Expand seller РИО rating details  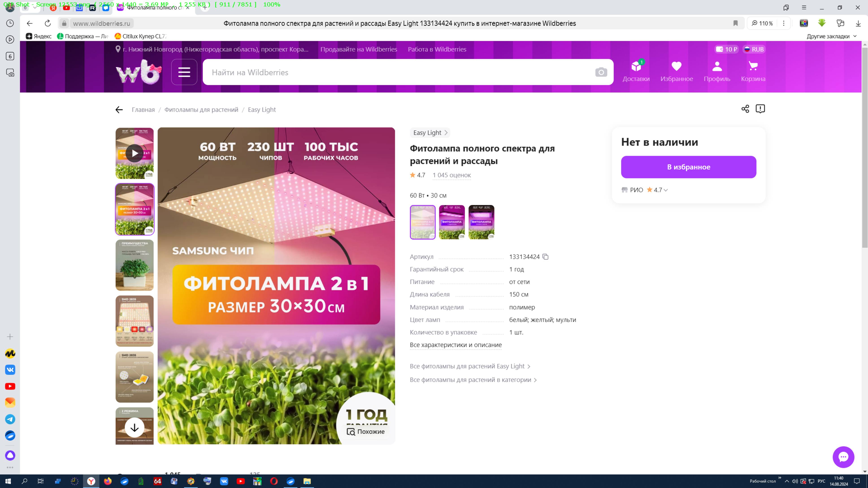click(x=666, y=190)
